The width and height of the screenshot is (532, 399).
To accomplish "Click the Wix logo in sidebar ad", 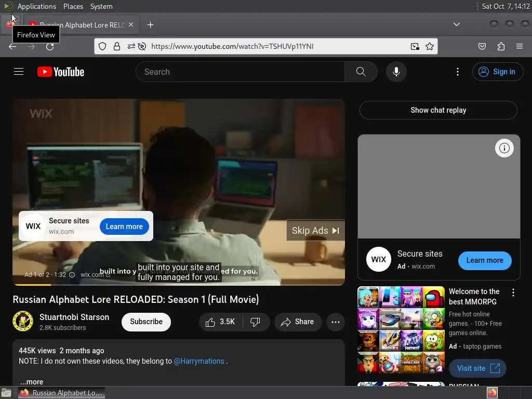I will point(379,260).
